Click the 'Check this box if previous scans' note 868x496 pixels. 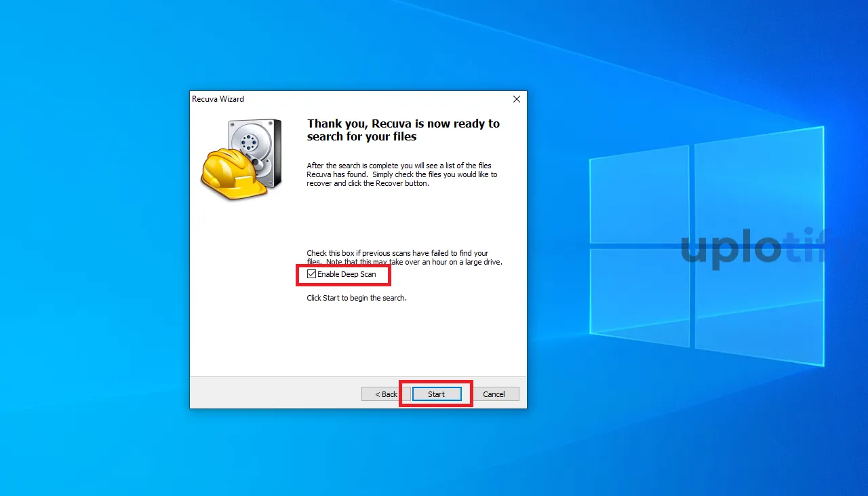(405, 258)
